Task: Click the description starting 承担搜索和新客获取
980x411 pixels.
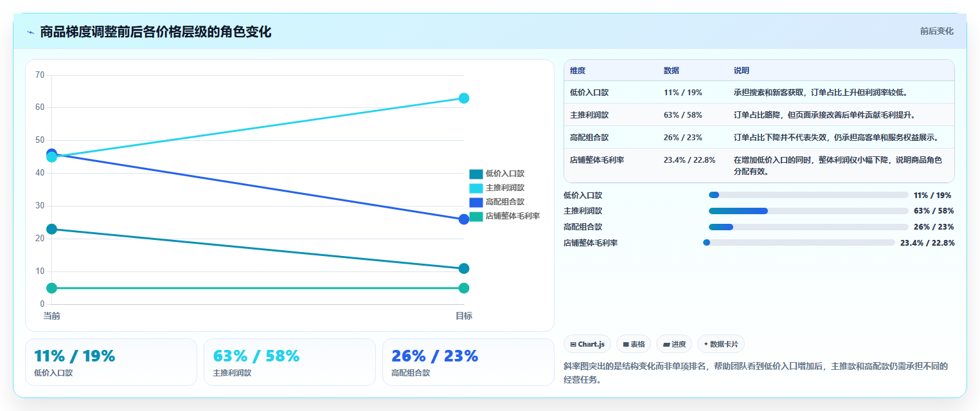Action: click(x=821, y=93)
